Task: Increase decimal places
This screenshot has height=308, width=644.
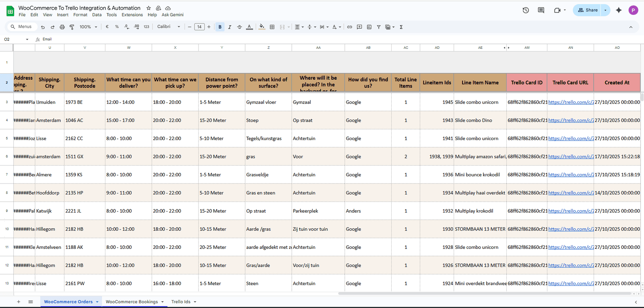Action: pyautogui.click(x=136, y=27)
